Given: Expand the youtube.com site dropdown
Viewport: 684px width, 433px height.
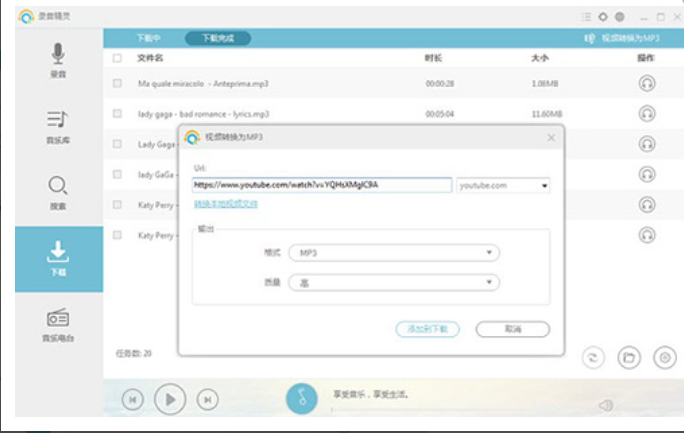Looking at the screenshot, I should pos(545,185).
